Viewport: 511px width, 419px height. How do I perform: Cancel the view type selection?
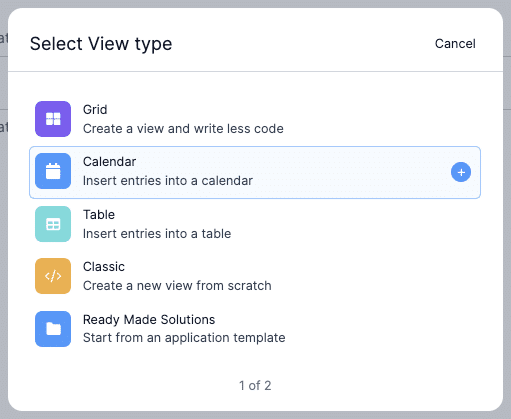455,44
